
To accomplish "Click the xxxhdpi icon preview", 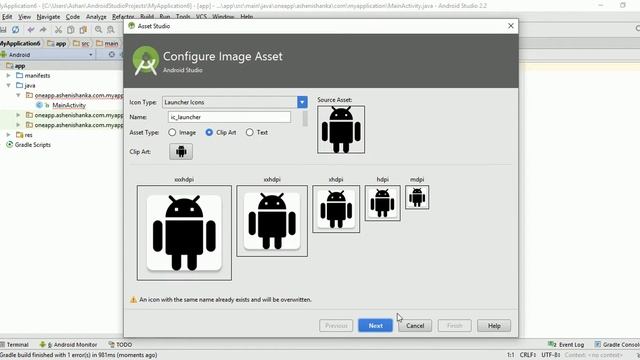I will click(x=184, y=233).
